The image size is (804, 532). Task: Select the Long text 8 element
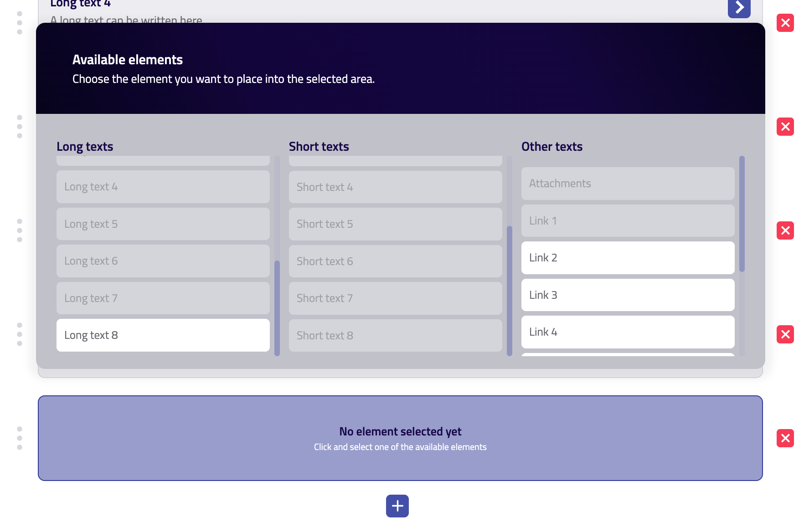pos(163,335)
